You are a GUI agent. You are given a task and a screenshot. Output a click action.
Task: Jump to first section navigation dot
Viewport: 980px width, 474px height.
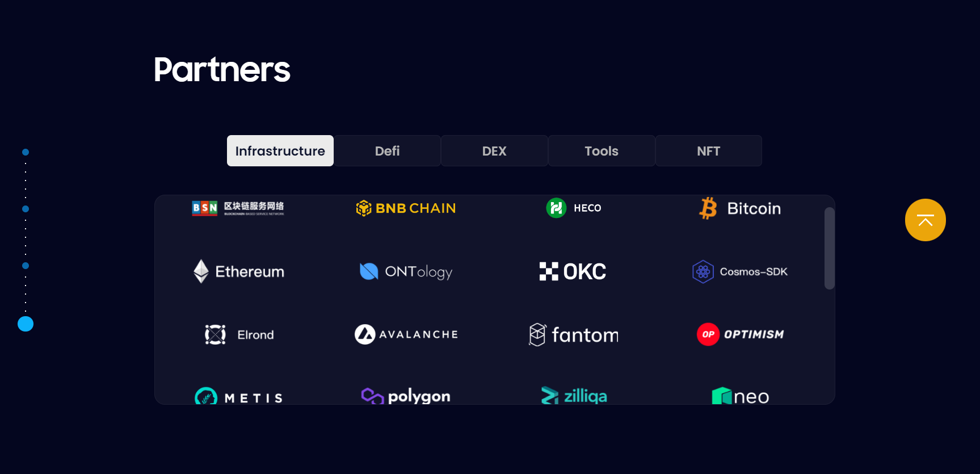(x=26, y=152)
